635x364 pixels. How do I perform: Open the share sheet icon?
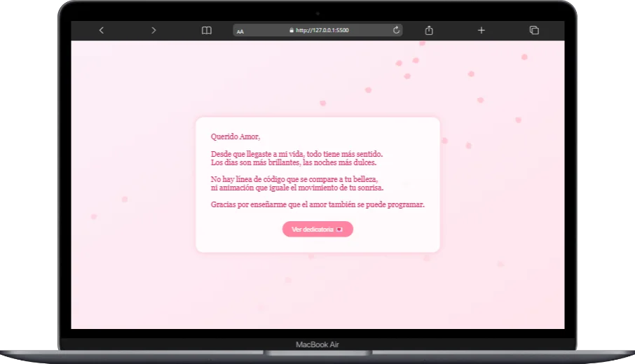(429, 30)
